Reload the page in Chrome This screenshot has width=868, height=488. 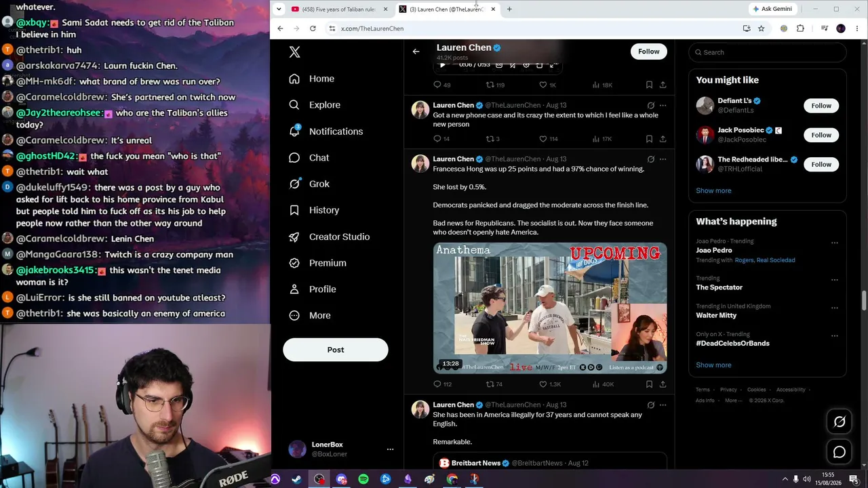[x=313, y=28]
